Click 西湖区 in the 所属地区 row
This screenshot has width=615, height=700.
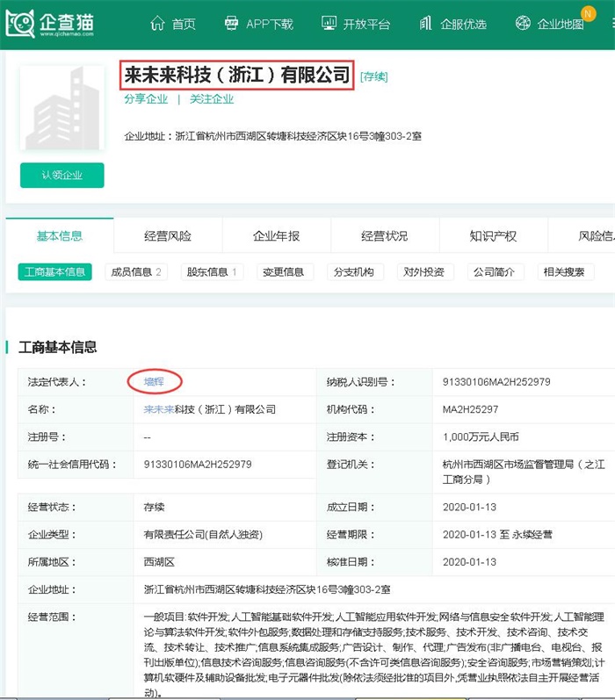pyautogui.click(x=159, y=562)
